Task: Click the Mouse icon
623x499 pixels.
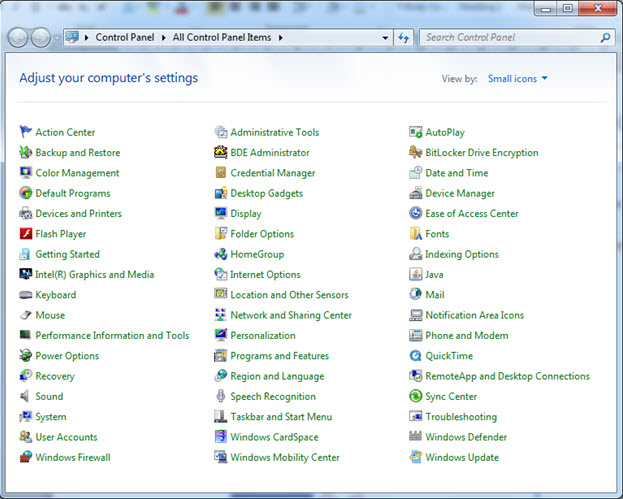Action: 25,315
